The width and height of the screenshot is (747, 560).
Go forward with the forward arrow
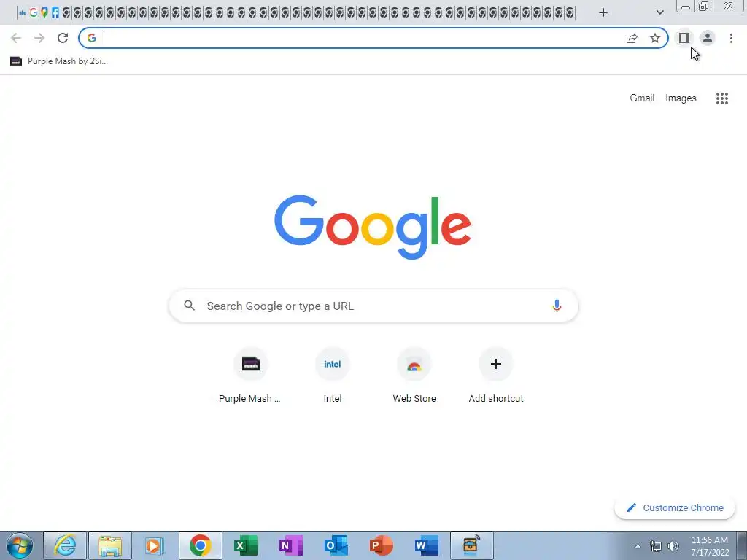tap(39, 38)
